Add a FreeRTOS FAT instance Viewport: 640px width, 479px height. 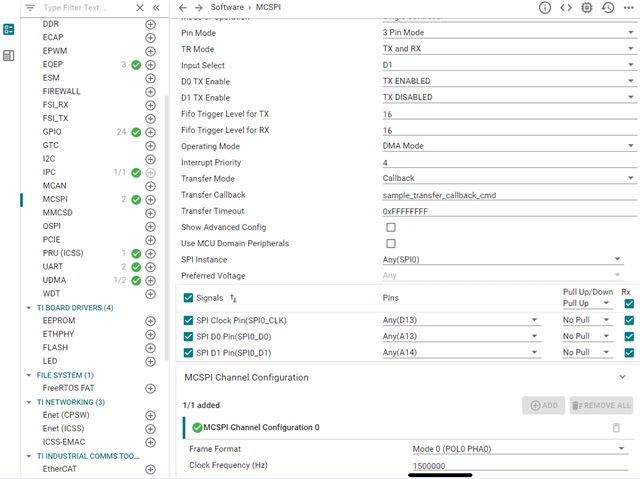pos(150,388)
